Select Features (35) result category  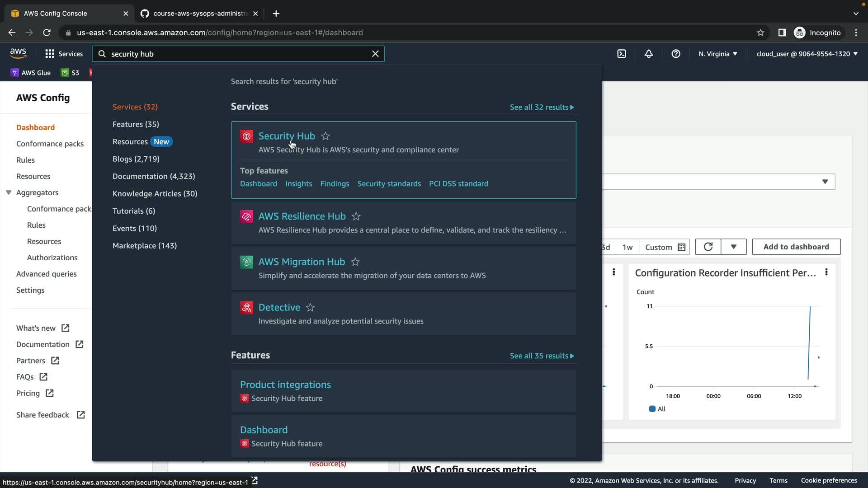click(x=136, y=124)
